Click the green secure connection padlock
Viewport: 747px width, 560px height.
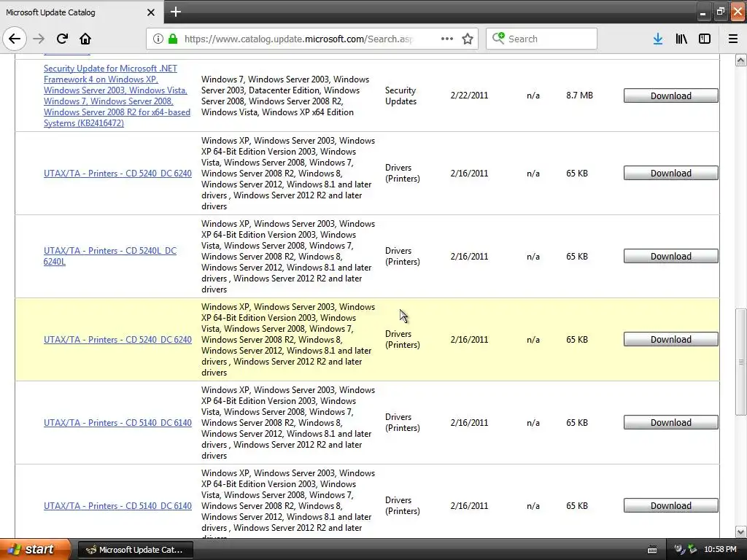tap(173, 39)
